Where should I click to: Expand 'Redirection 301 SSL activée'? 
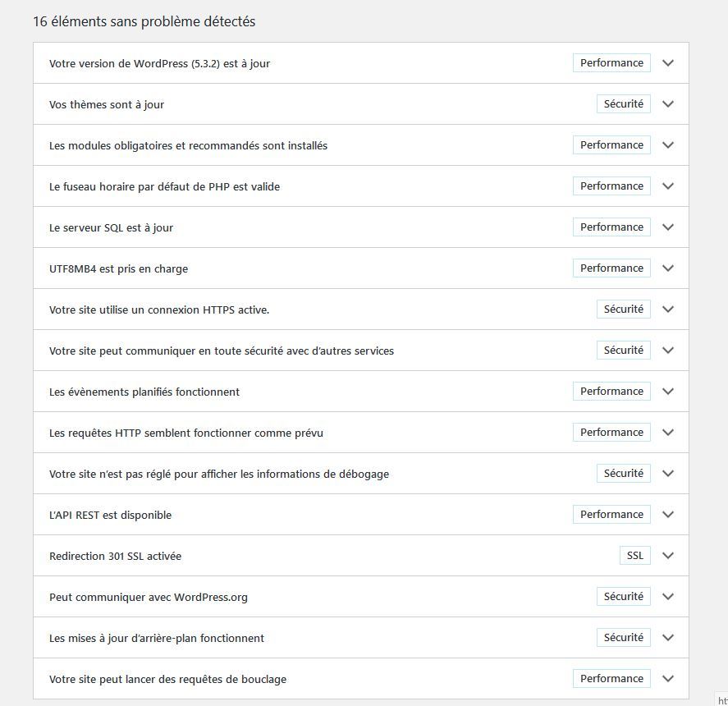coord(668,556)
